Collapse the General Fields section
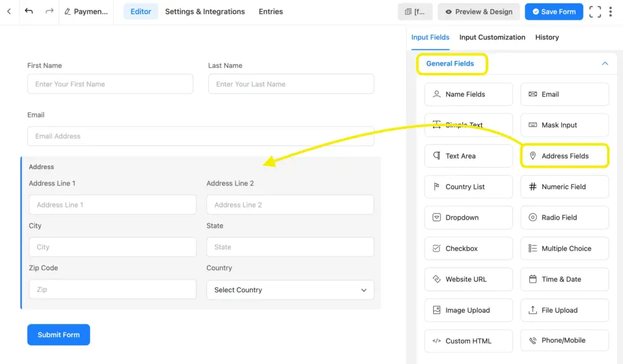 605,63
